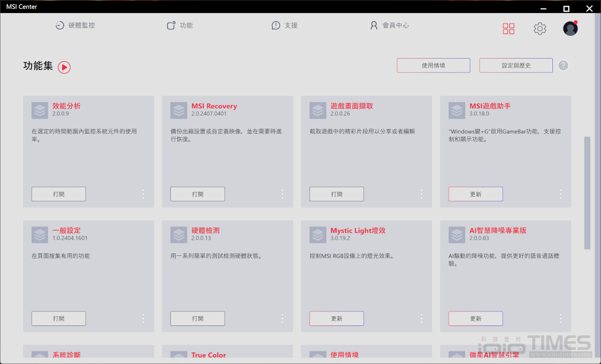Click the 一般設定 title text
The width and height of the screenshot is (601, 364).
pyautogui.click(x=67, y=231)
